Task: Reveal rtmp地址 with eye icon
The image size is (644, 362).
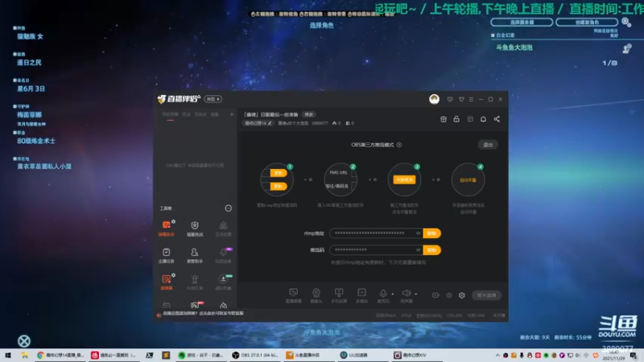Action: click(x=418, y=233)
